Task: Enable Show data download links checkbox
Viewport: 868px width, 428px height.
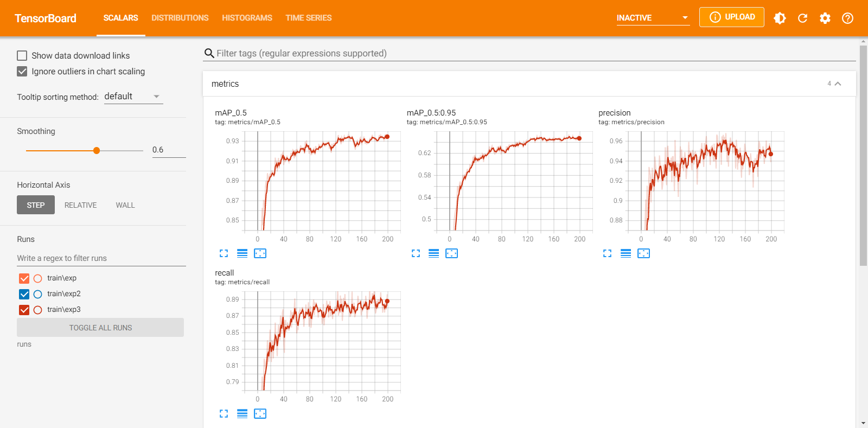Action: click(22, 55)
